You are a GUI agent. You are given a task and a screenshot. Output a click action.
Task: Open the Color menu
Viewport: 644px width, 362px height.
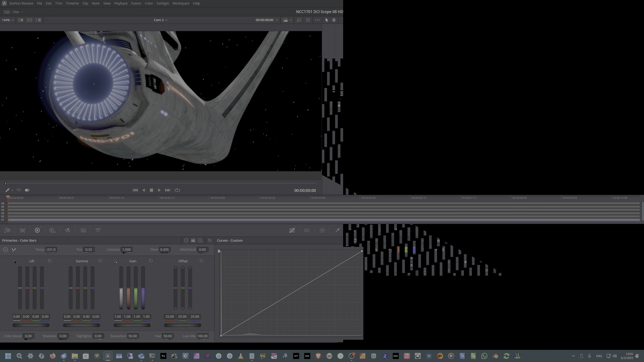tap(149, 3)
